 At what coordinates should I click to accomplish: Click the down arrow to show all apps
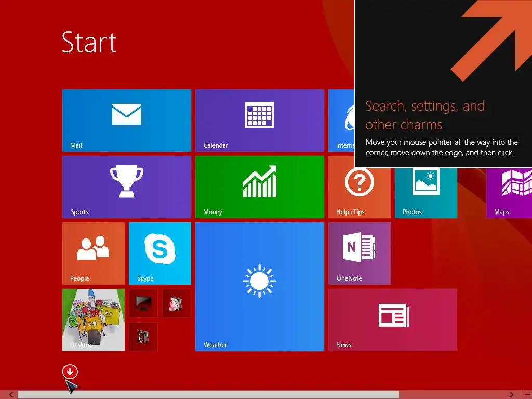pos(70,371)
